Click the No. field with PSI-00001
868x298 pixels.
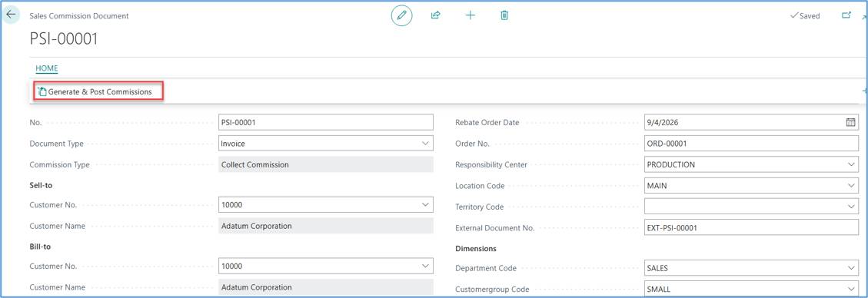[326, 122]
